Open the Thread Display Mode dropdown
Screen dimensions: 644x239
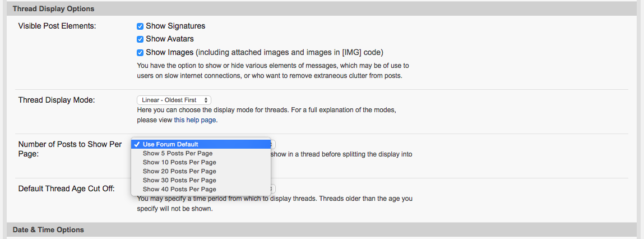coord(174,100)
